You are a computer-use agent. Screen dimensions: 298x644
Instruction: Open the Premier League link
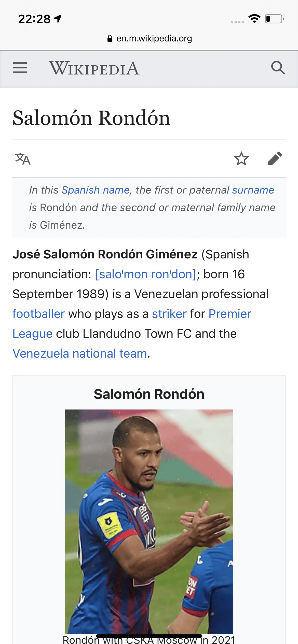click(230, 314)
